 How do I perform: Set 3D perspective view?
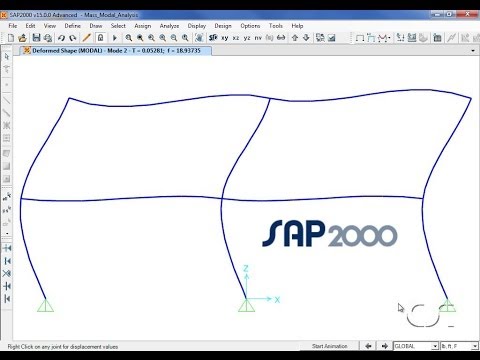point(213,38)
